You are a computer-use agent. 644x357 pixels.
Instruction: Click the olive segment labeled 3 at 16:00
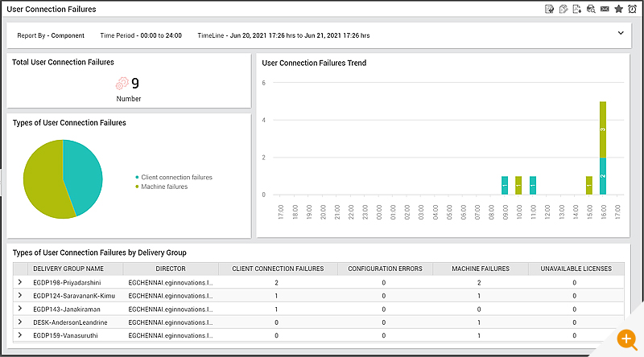click(603, 129)
